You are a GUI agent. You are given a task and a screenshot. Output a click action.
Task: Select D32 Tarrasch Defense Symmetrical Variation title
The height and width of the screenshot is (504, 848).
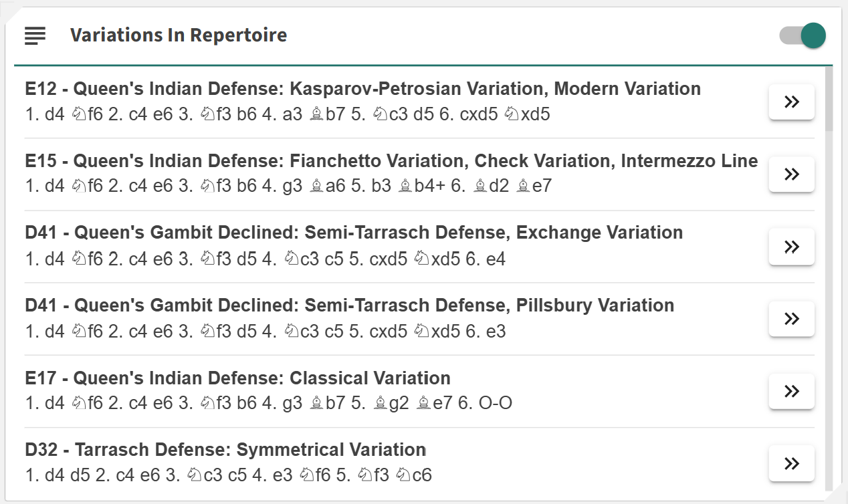[225, 450]
